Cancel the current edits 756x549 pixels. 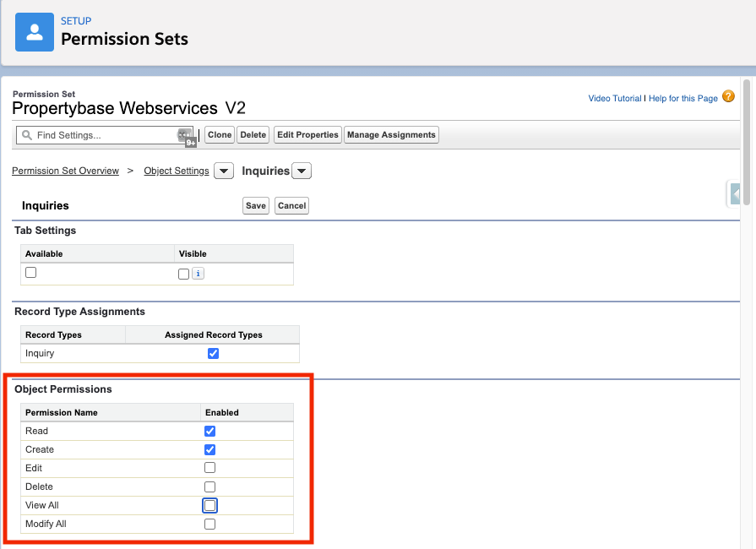291,205
